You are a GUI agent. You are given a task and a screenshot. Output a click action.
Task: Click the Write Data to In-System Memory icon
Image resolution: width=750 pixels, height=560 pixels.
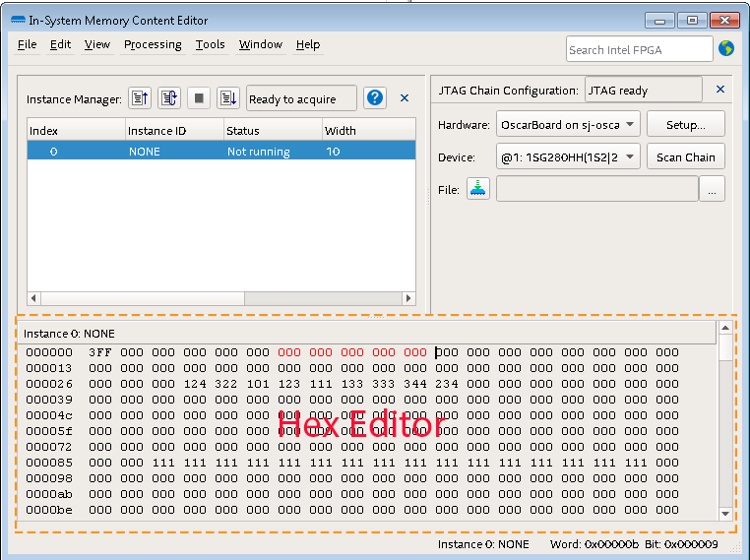click(228, 98)
